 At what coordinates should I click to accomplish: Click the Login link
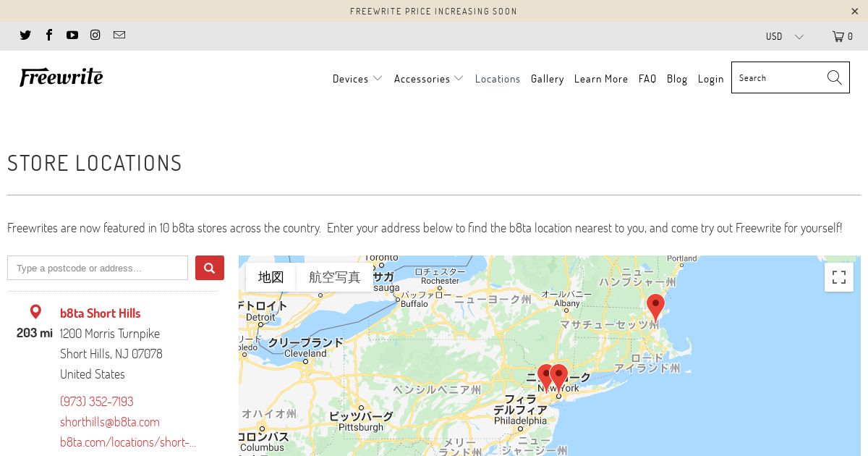click(x=711, y=79)
